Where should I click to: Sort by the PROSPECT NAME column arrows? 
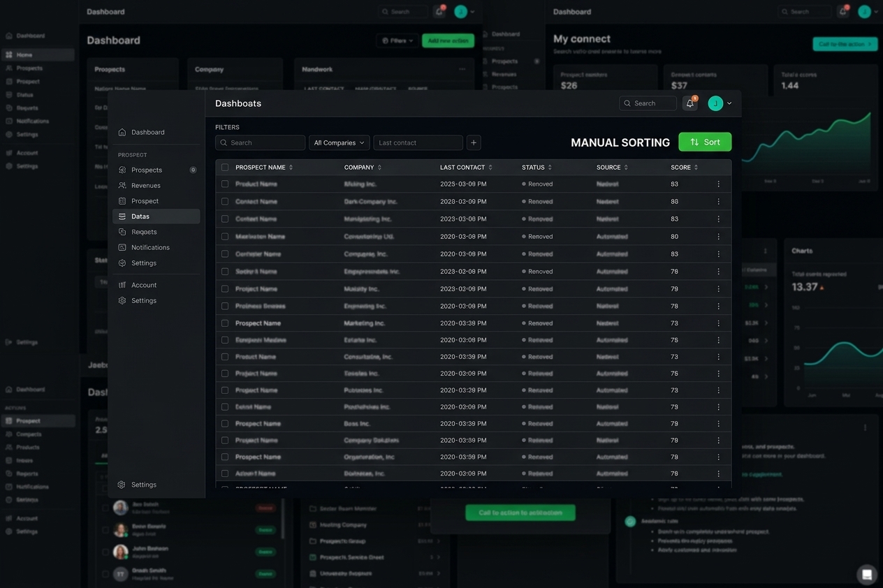pyautogui.click(x=291, y=168)
